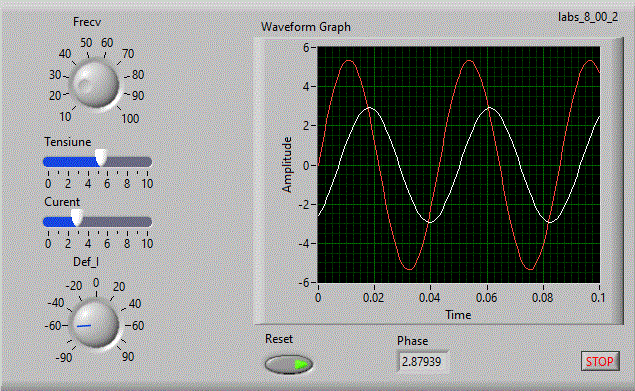Click the Time axis label
Screen dimensions: 635x391
click(x=458, y=315)
